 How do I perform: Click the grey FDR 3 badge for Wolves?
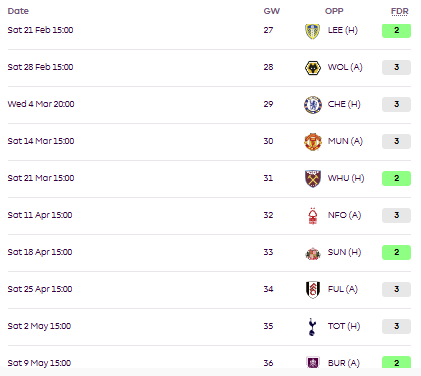(x=396, y=68)
